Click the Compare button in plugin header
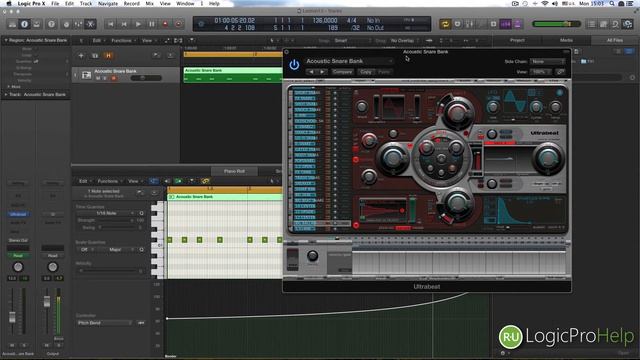640x360 pixels. click(x=342, y=72)
